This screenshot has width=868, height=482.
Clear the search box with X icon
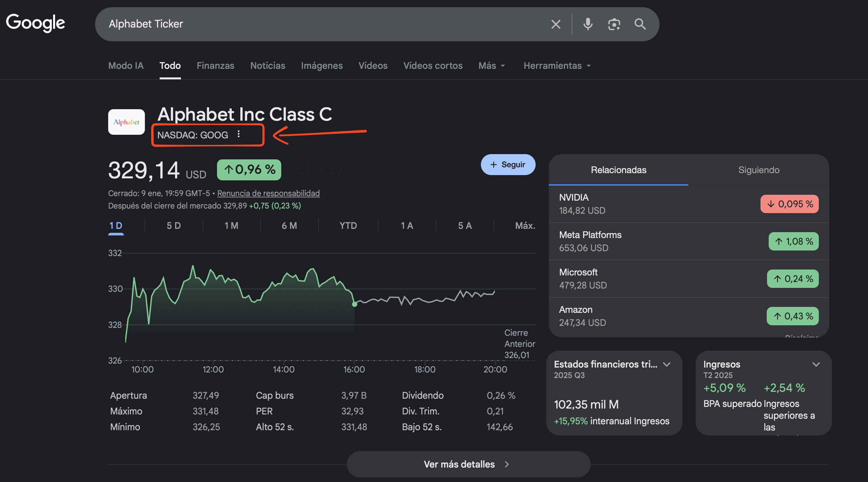[x=556, y=24]
